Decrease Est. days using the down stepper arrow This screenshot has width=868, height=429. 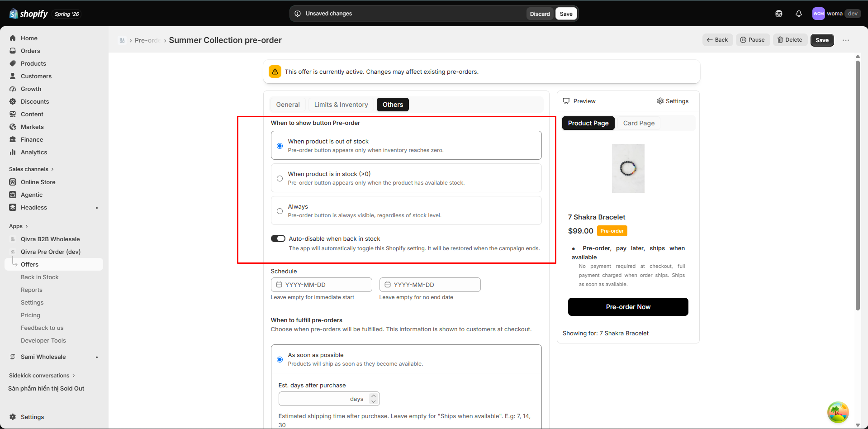point(374,401)
